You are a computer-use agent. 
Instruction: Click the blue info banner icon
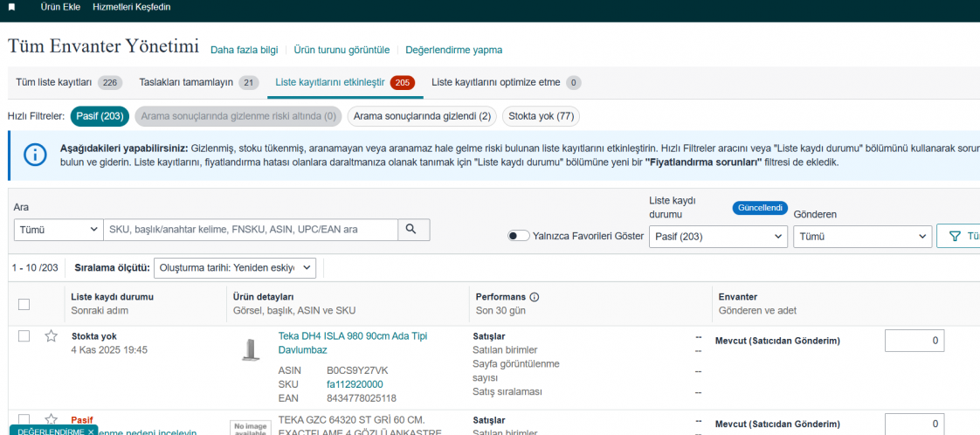point(35,155)
